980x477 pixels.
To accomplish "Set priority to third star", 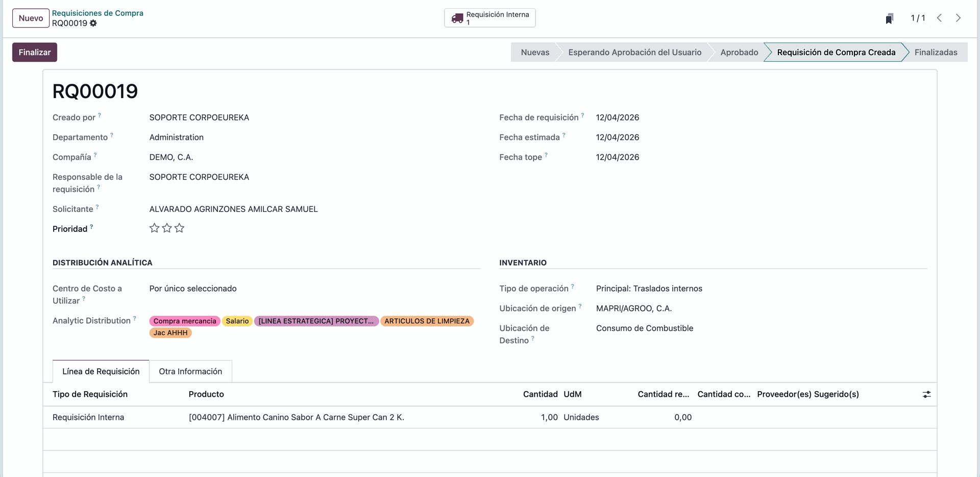I will point(179,228).
